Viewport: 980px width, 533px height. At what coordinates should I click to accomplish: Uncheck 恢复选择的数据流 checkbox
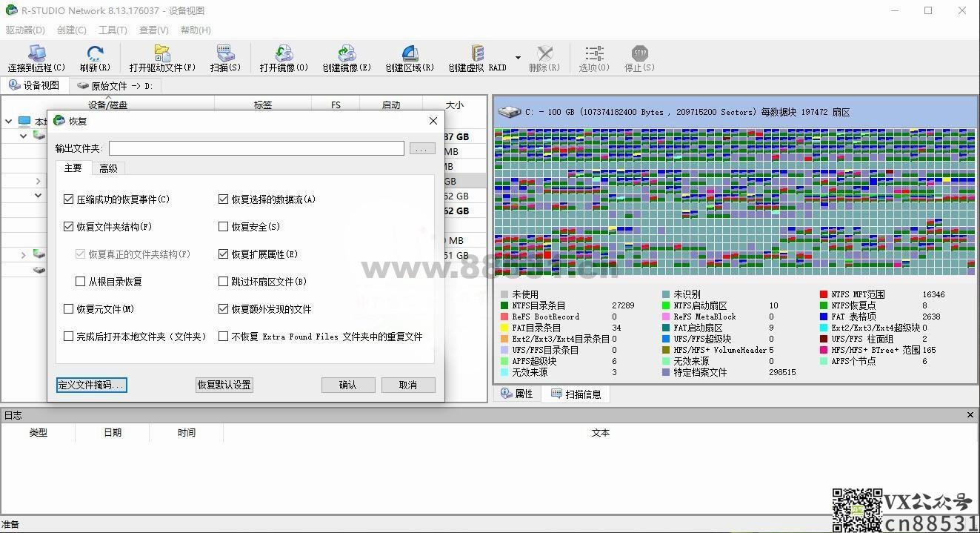223,199
